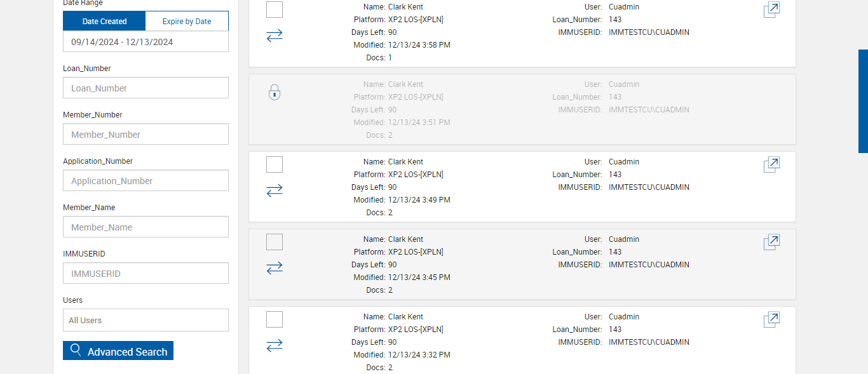Click into the Member_Name text field
868x374 pixels.
pyautogui.click(x=146, y=227)
